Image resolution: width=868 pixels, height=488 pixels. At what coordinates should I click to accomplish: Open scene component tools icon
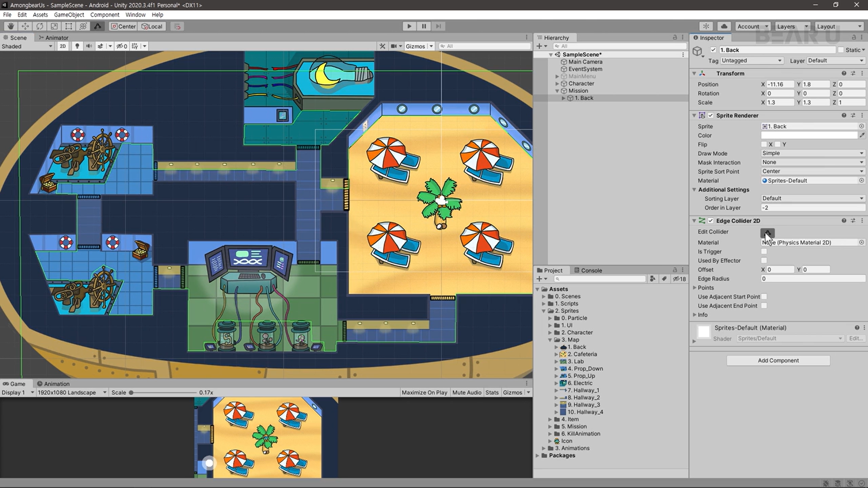[382, 46]
